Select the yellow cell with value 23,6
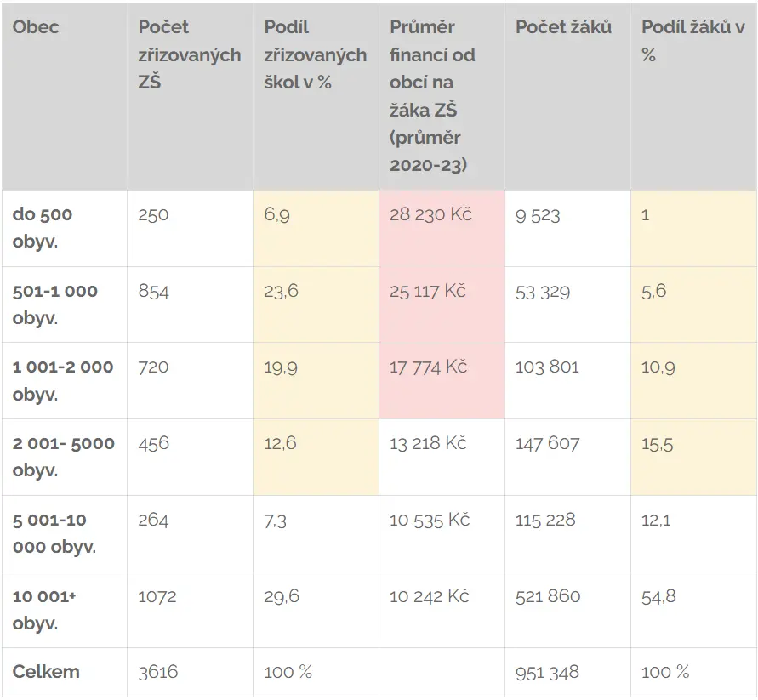 point(316,304)
